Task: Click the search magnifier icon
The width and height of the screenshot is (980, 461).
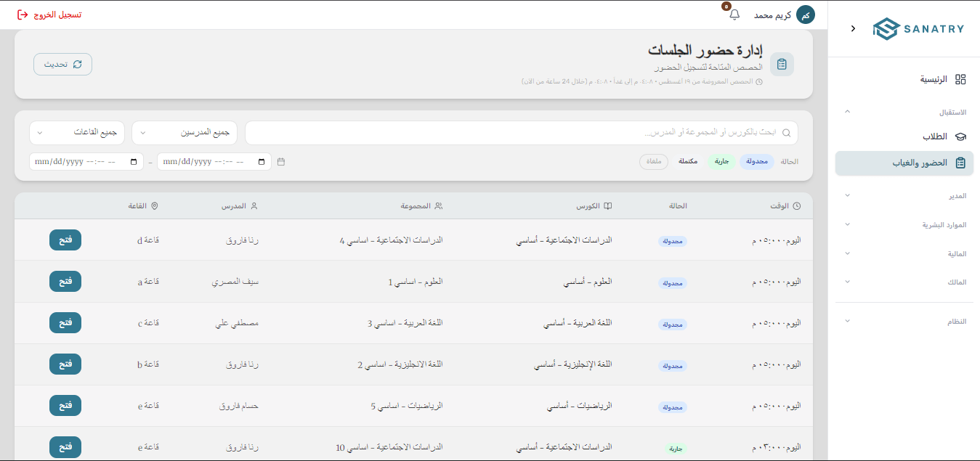Action: pyautogui.click(x=786, y=133)
